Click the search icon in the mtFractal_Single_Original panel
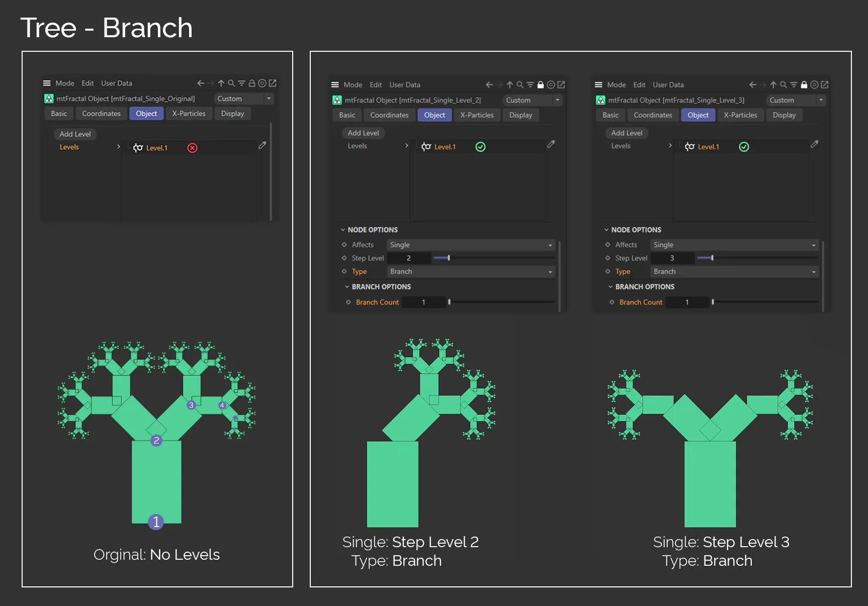 pyautogui.click(x=231, y=83)
